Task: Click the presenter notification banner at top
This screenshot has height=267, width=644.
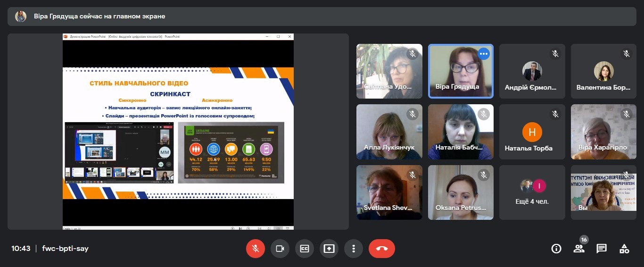Action: tap(322, 17)
